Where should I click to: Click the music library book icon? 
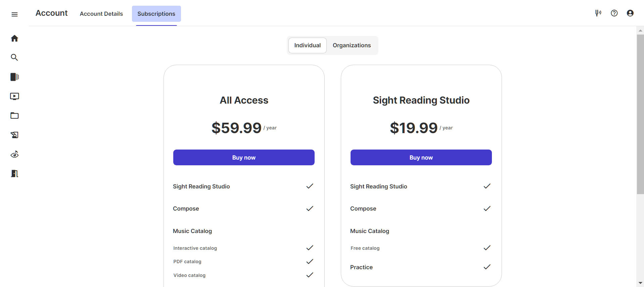[x=14, y=77]
